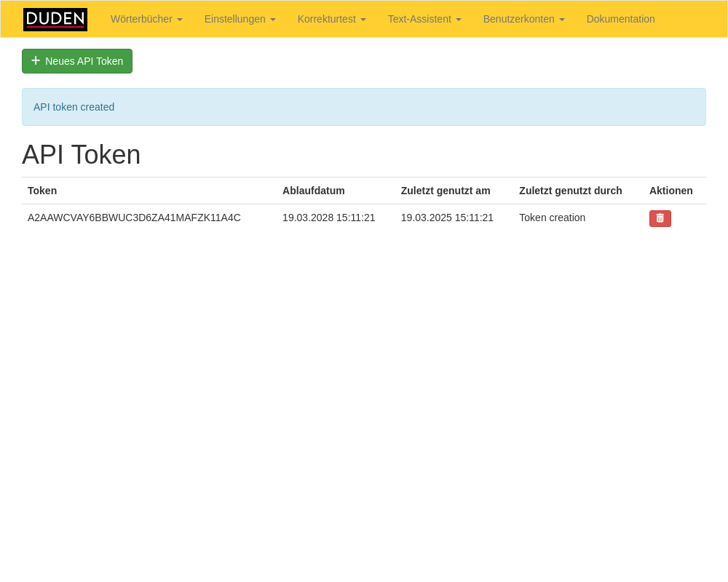Click the API Token page heading
This screenshot has width=728, height=582.
(82, 155)
